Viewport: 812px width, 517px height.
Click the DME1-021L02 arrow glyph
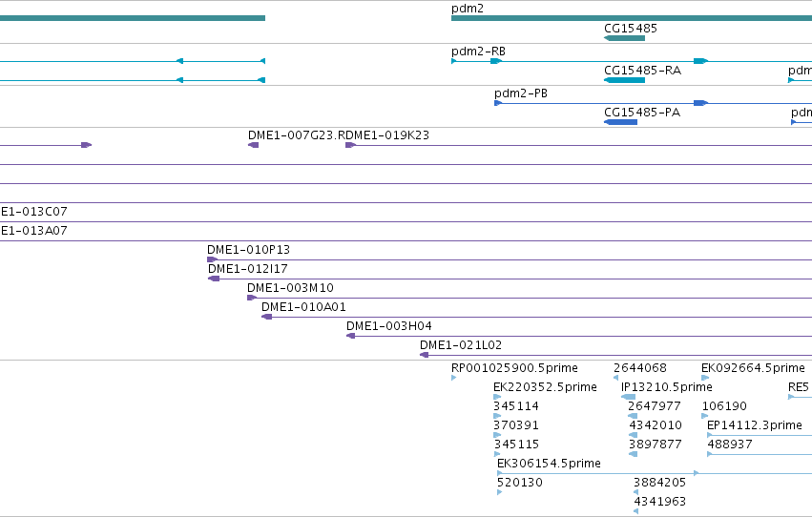(x=424, y=355)
